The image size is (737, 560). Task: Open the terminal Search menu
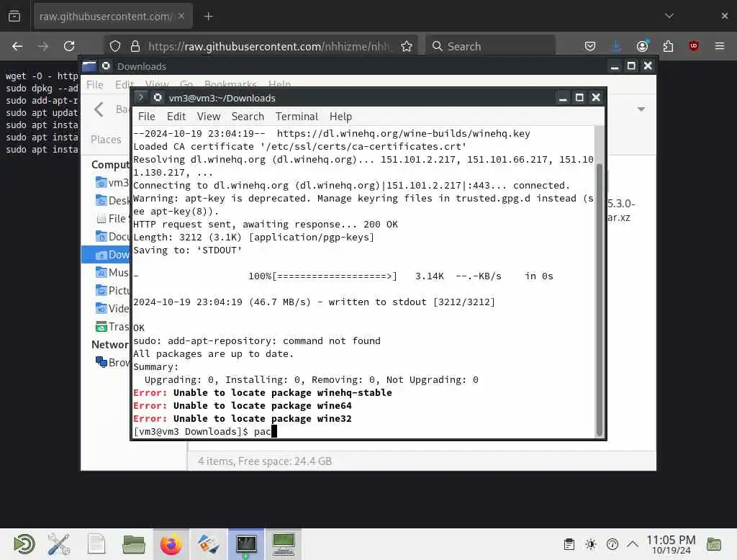pos(248,117)
